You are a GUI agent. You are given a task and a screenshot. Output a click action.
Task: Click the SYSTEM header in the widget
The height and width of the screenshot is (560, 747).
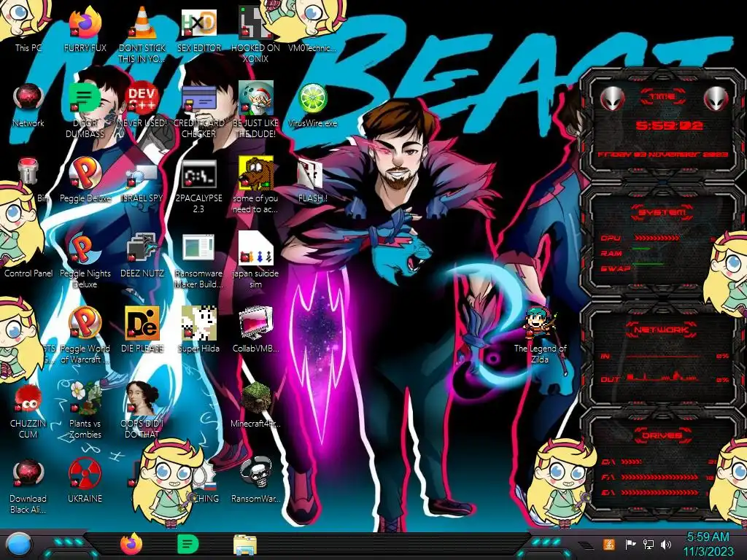click(x=662, y=212)
